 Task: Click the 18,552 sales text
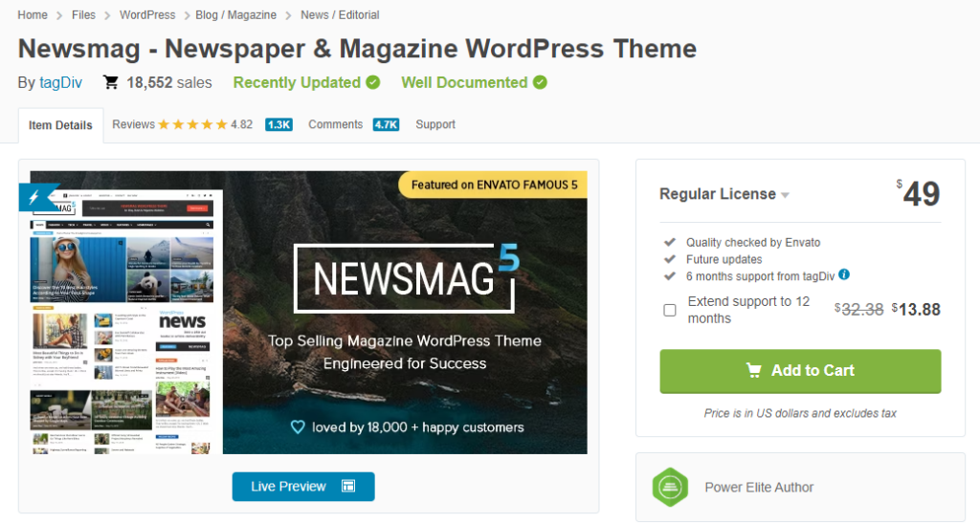click(x=168, y=82)
